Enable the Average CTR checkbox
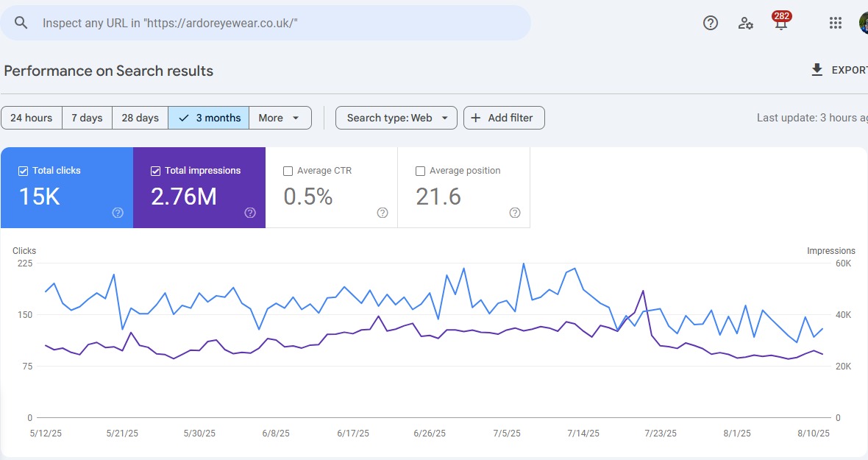The width and height of the screenshot is (868, 460). [288, 170]
